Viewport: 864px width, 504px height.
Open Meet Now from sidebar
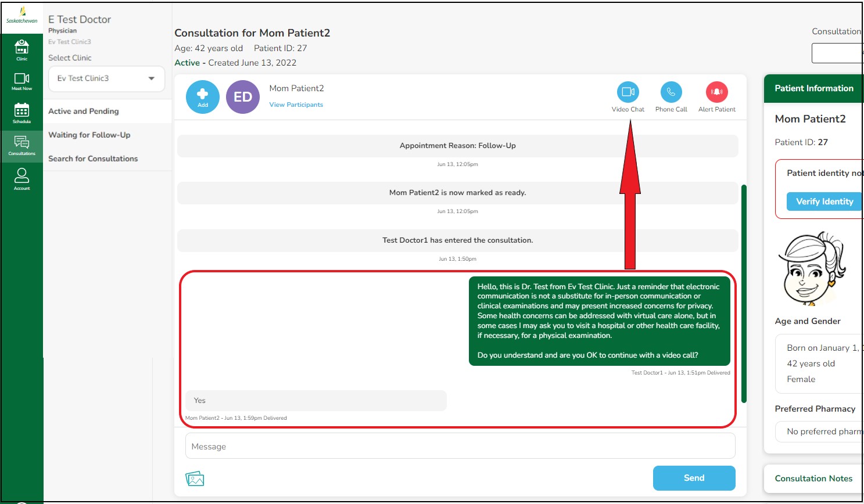[x=21, y=81]
